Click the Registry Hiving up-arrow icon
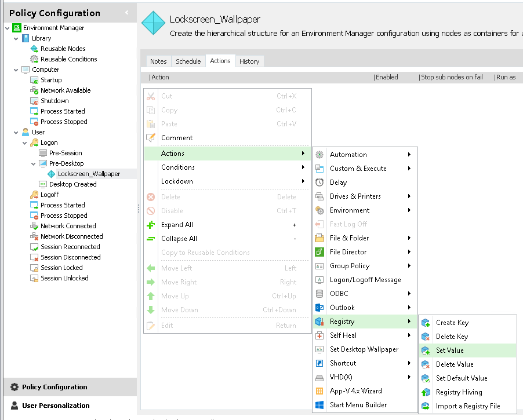The width and height of the screenshot is (523, 420). point(426,392)
